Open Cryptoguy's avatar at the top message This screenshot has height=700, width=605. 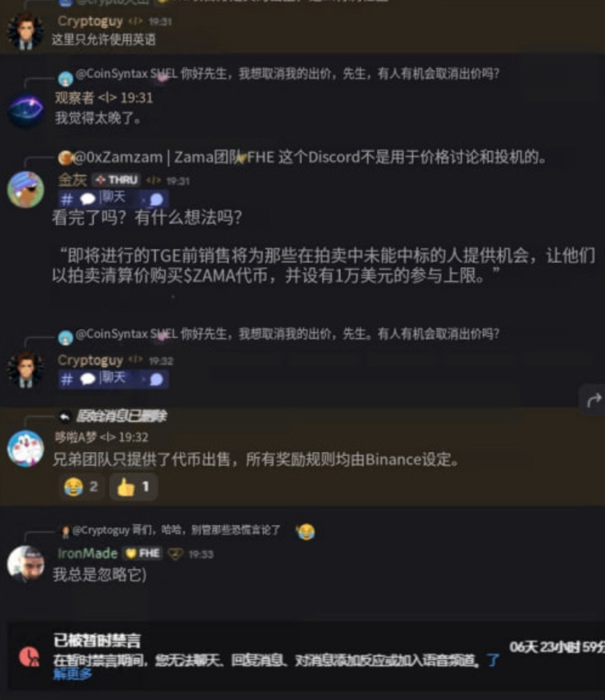[x=25, y=31]
